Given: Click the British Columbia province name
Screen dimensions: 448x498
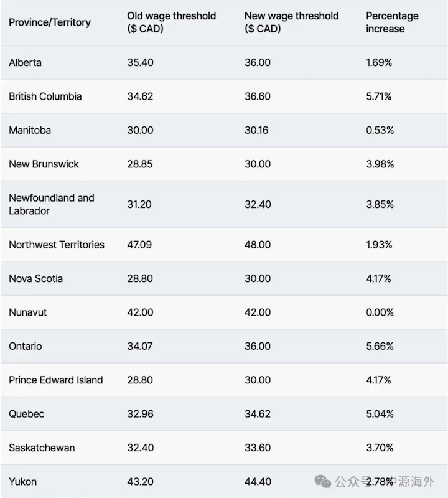Looking at the screenshot, I should pos(45,96).
